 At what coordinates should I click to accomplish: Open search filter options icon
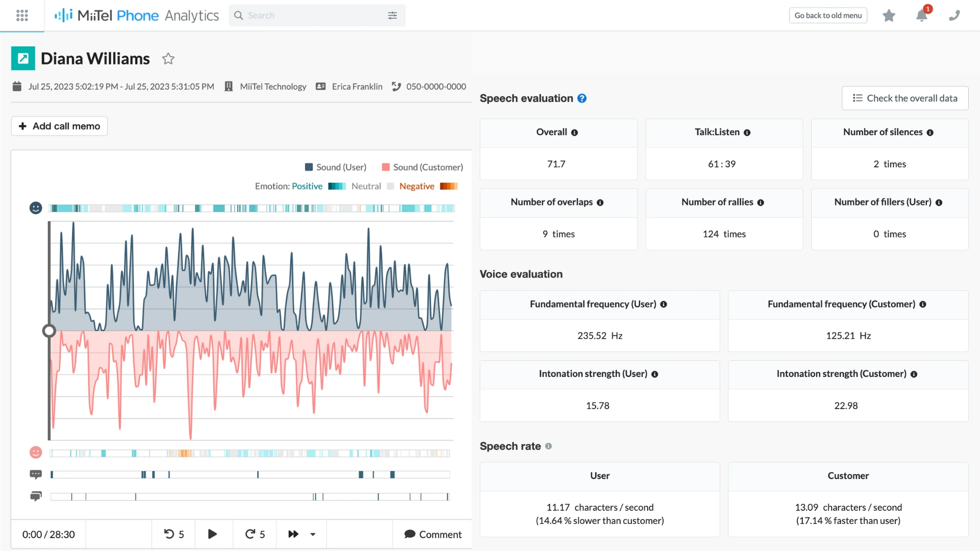(392, 15)
